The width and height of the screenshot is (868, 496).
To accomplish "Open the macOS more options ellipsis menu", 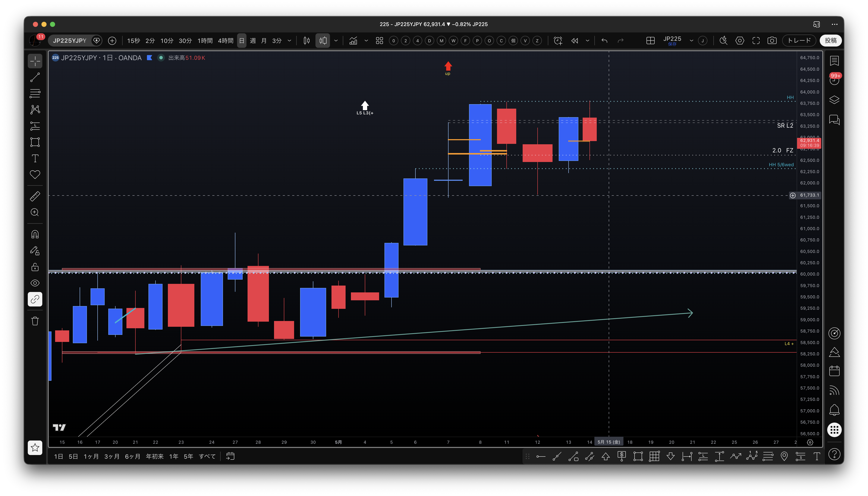I will (834, 24).
